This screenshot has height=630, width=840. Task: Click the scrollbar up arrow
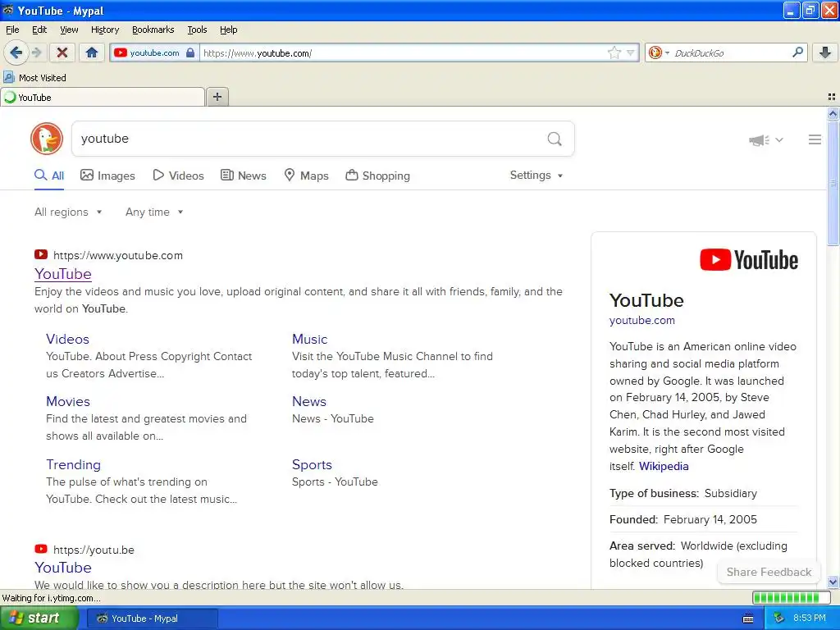click(833, 113)
